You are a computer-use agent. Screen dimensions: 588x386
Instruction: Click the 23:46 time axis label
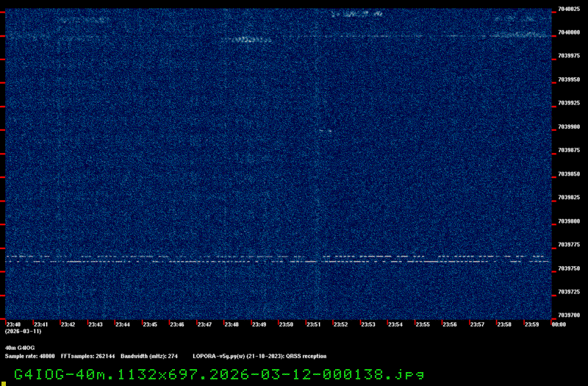click(x=177, y=324)
